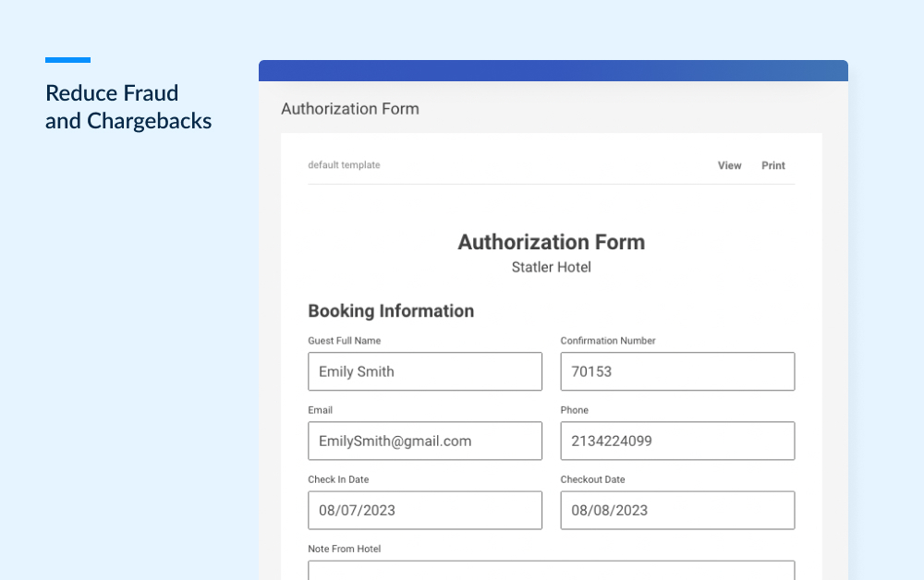Click the 'default template' label
The width and height of the screenshot is (924, 580).
344,165
